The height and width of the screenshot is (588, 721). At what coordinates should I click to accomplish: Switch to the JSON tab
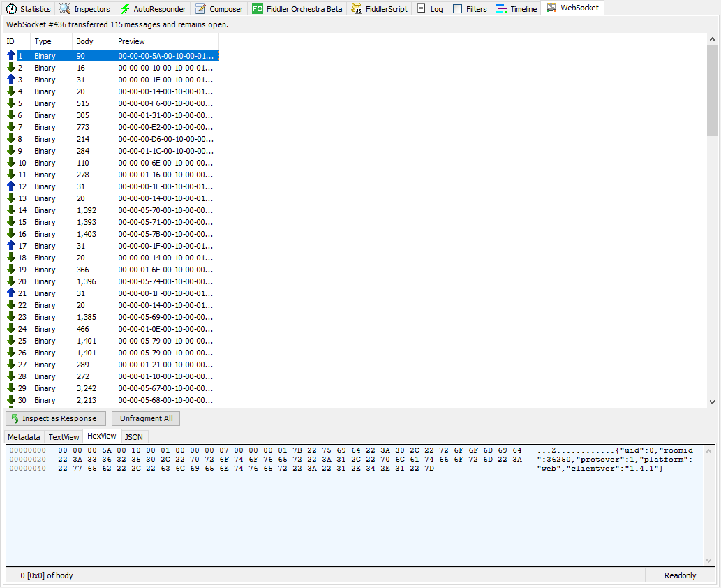pos(133,436)
